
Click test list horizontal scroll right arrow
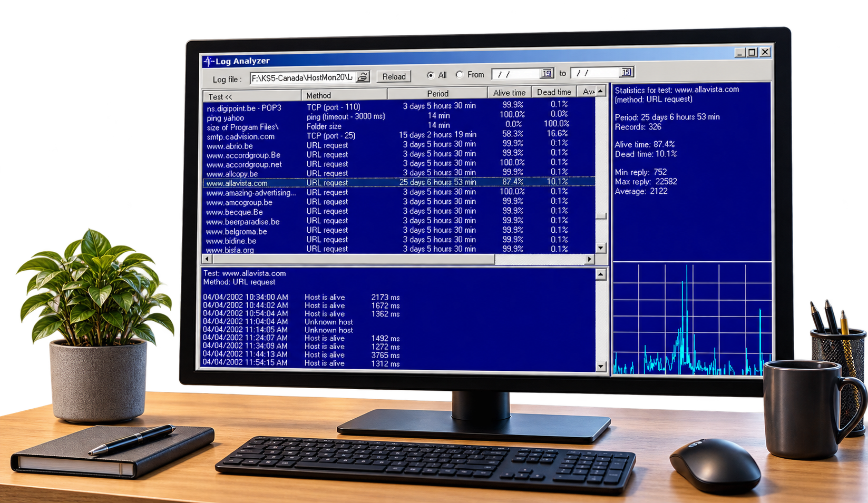tap(590, 259)
